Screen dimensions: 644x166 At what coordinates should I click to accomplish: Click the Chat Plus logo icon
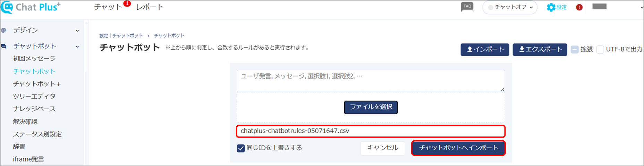(7, 7)
